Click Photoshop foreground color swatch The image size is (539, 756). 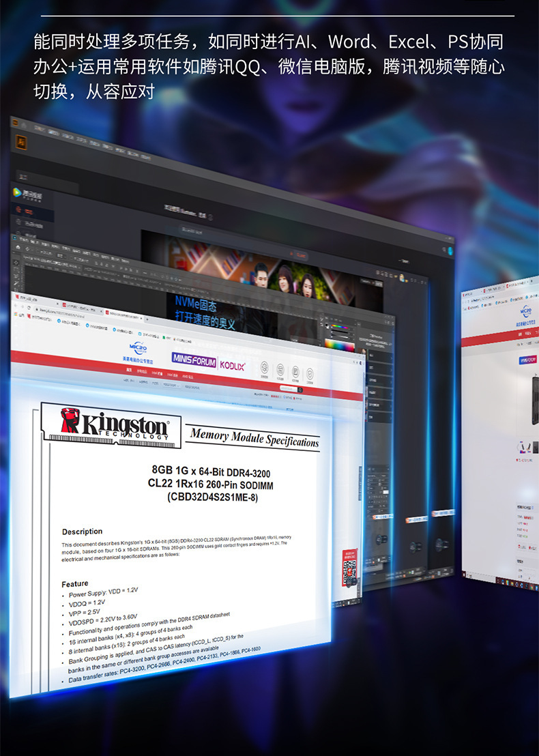(x=325, y=326)
